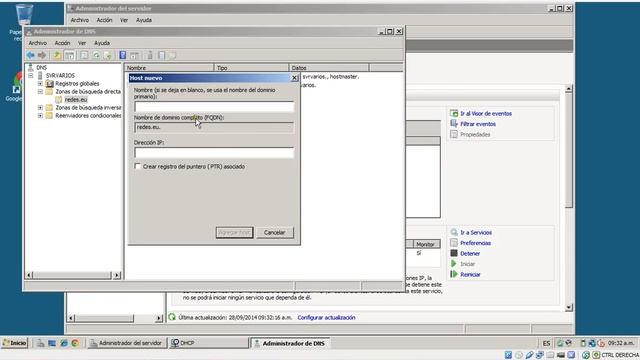The width and height of the screenshot is (640, 360).
Task: Click the Up one level folder icon
Action: [x=57, y=55]
